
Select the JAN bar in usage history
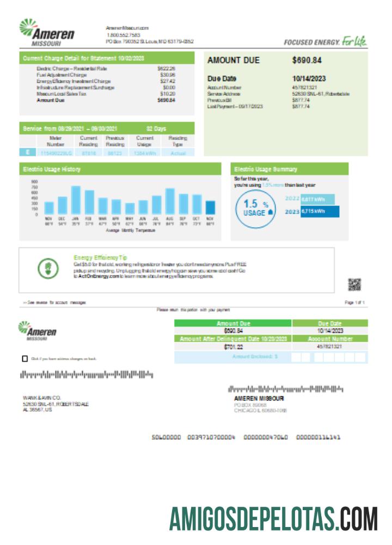tap(76, 200)
